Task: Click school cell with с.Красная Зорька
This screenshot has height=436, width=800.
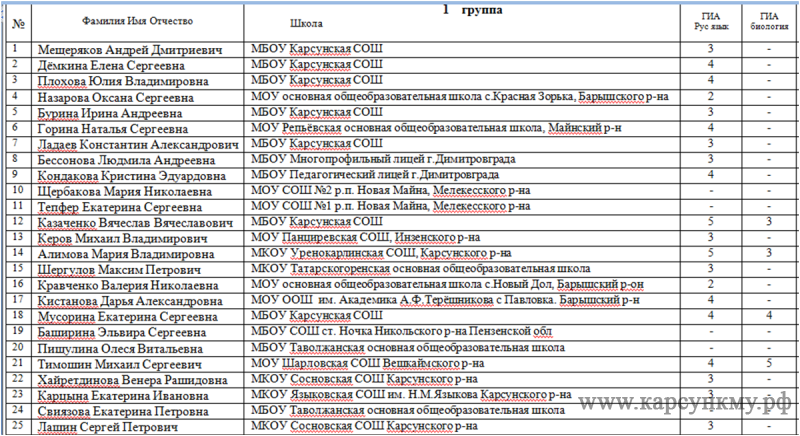Action: click(460, 96)
